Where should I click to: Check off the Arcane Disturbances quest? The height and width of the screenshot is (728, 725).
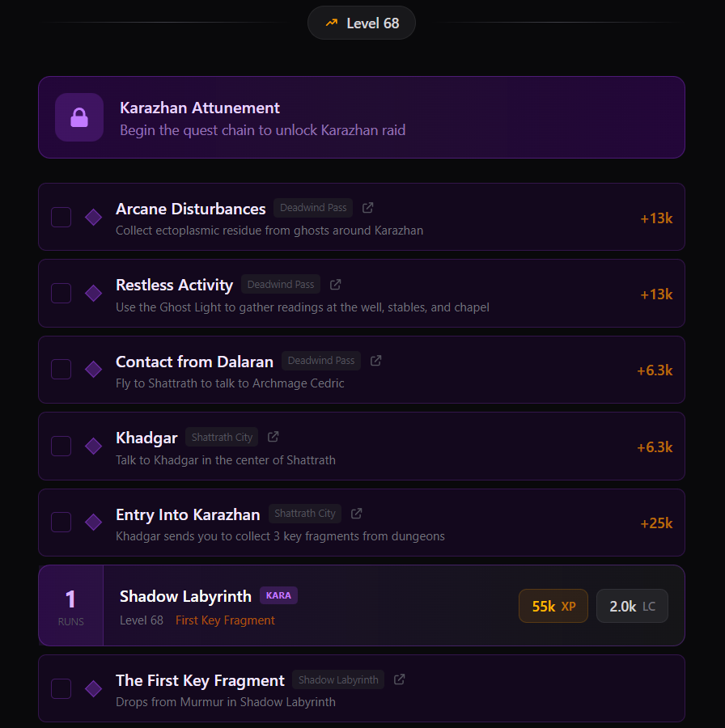click(x=61, y=217)
